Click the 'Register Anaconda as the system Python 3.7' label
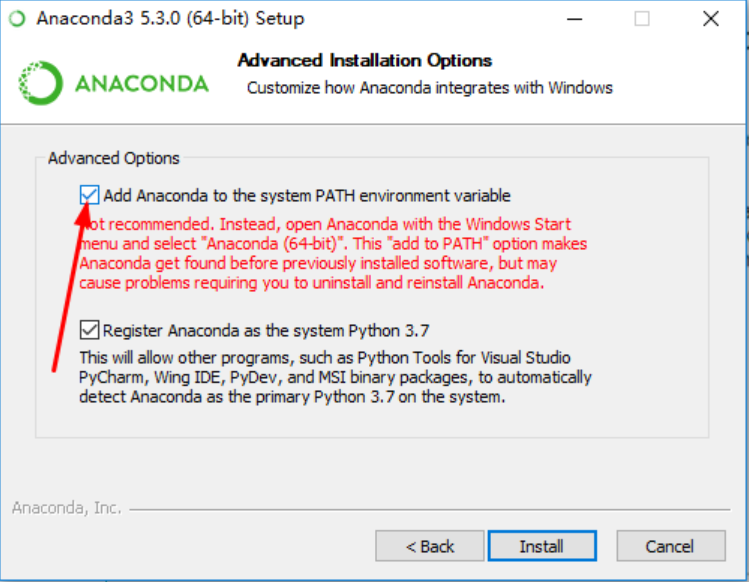The image size is (749, 582). [x=266, y=330]
